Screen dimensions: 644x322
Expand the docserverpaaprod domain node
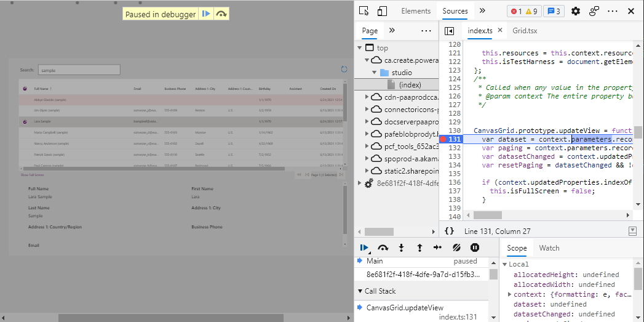(x=367, y=122)
